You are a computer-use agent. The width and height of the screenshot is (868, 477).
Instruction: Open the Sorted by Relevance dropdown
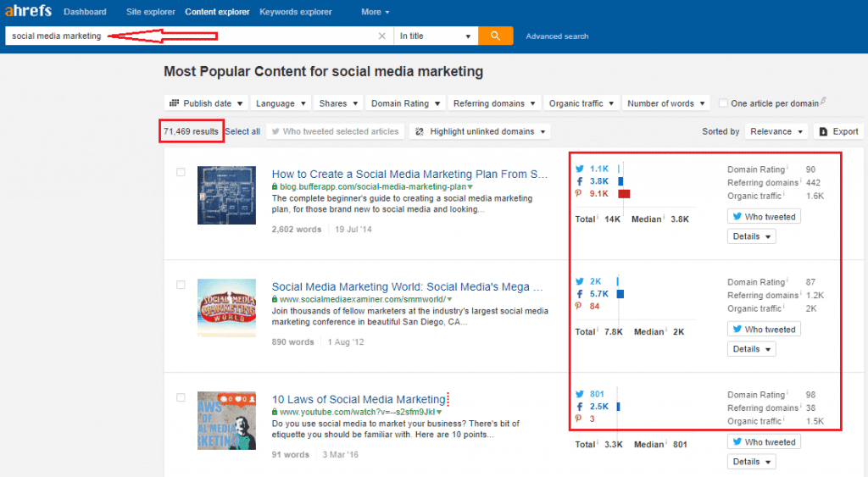tap(776, 131)
